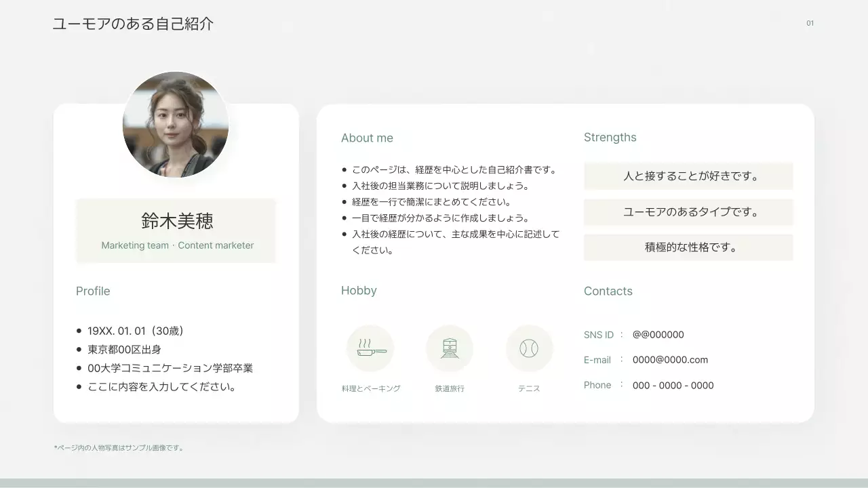Select the Strengths heading
This screenshot has width=868, height=488.
point(610,137)
